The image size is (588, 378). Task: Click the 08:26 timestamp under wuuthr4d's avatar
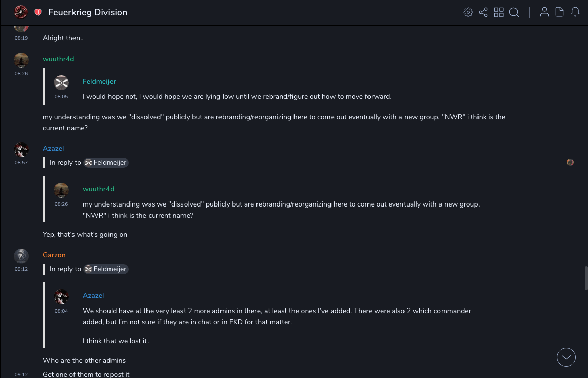pyautogui.click(x=21, y=74)
